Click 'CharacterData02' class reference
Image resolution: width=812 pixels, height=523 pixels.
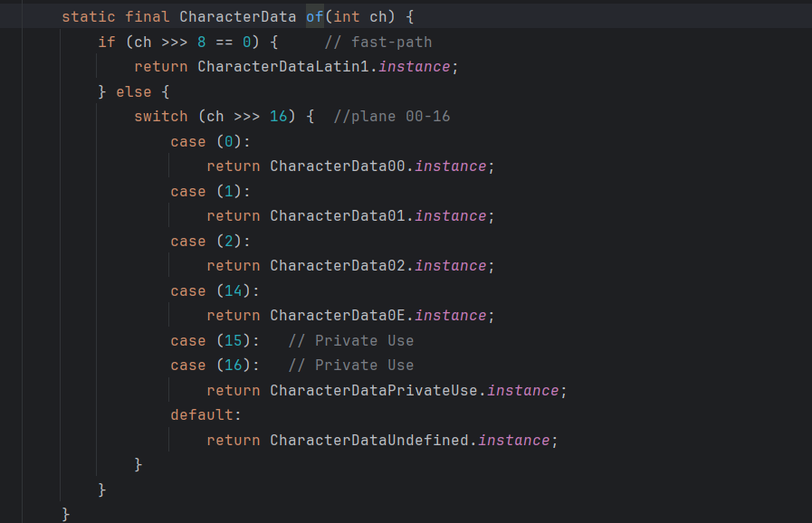(x=338, y=266)
